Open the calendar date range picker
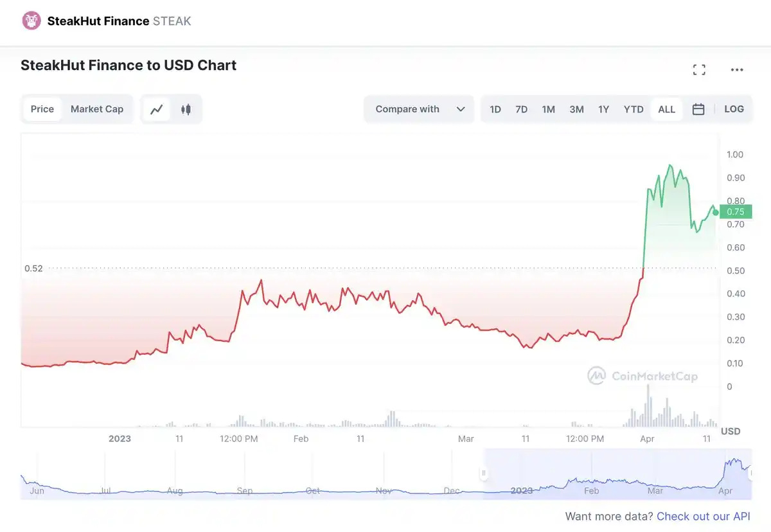This screenshot has width=771, height=532. (698, 109)
